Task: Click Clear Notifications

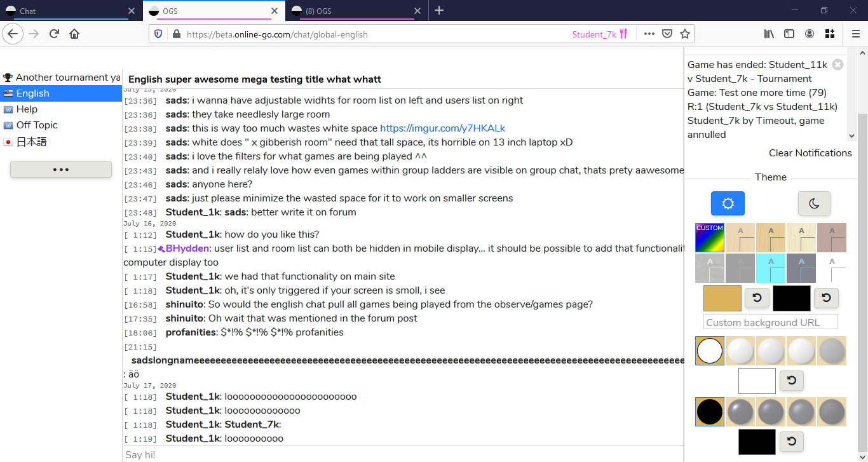Action: pyautogui.click(x=810, y=153)
